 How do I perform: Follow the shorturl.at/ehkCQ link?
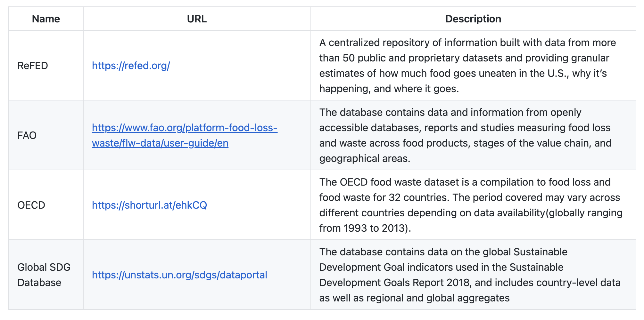[149, 205]
